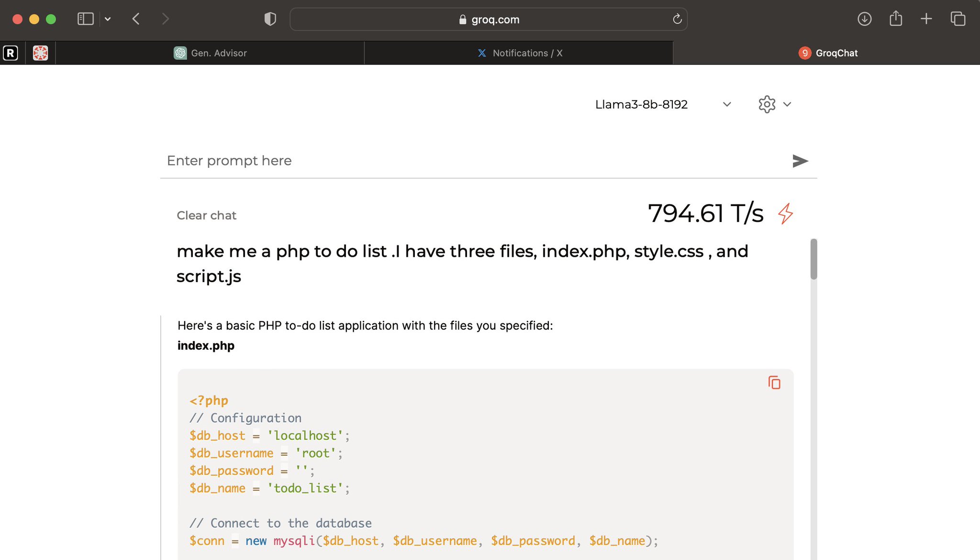This screenshot has width=980, height=560.
Task: Open the settings gear icon
Action: (x=767, y=104)
